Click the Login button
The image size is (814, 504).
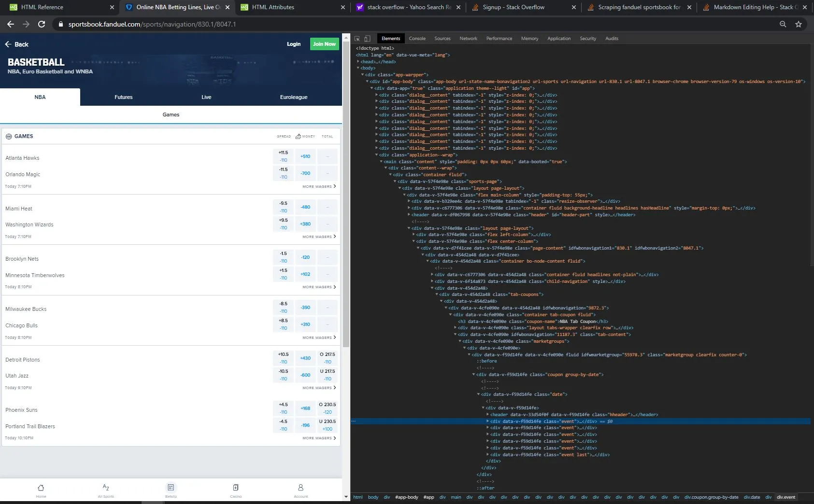294,44
